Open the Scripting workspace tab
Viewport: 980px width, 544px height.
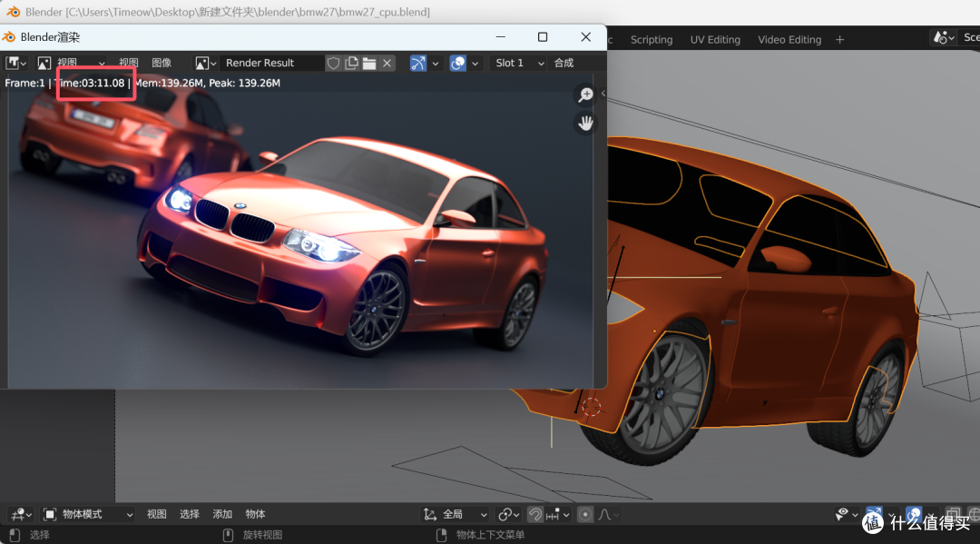(x=652, y=39)
